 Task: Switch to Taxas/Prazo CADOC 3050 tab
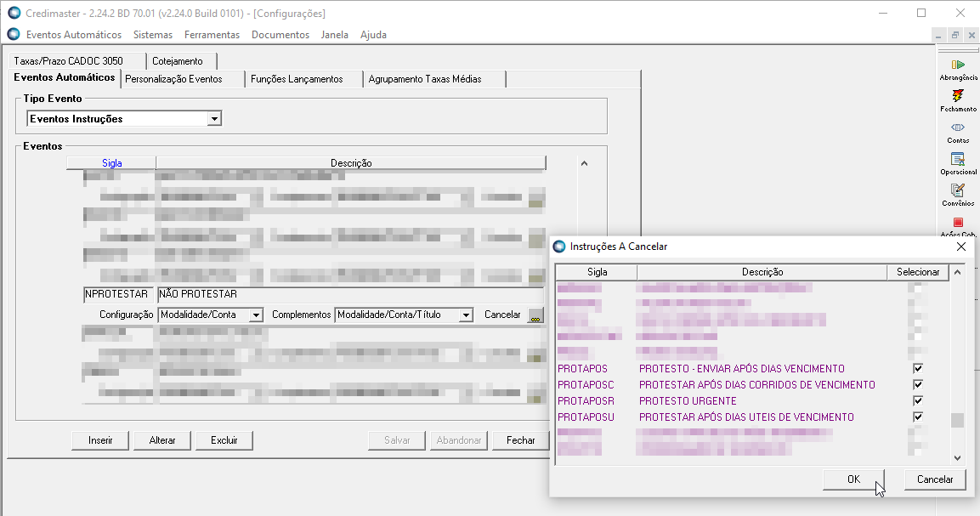click(x=76, y=60)
